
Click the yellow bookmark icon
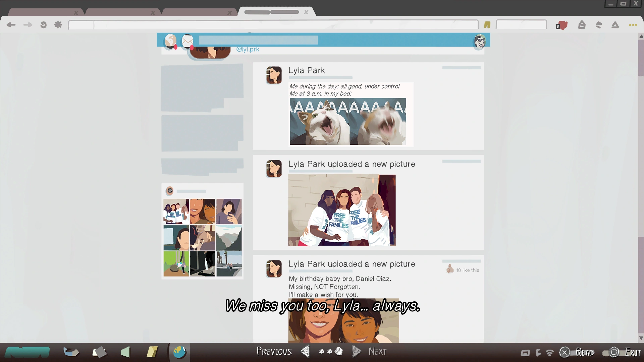pos(487,25)
